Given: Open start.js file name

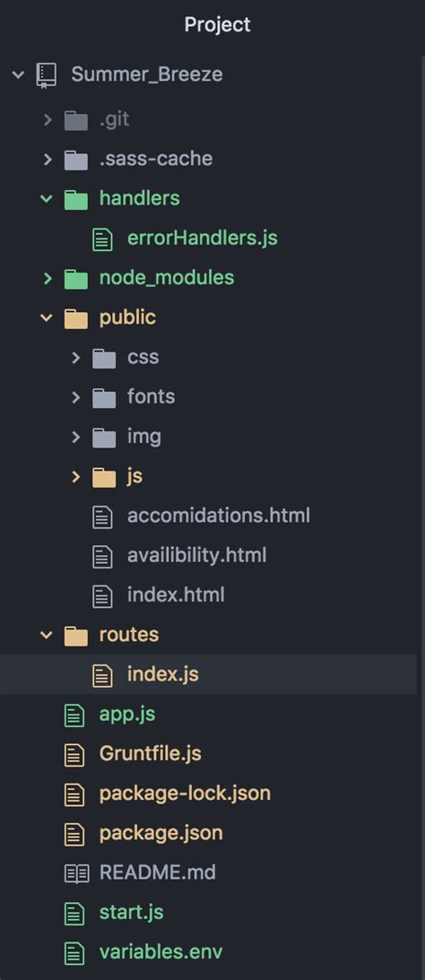Looking at the screenshot, I should coord(131,913).
